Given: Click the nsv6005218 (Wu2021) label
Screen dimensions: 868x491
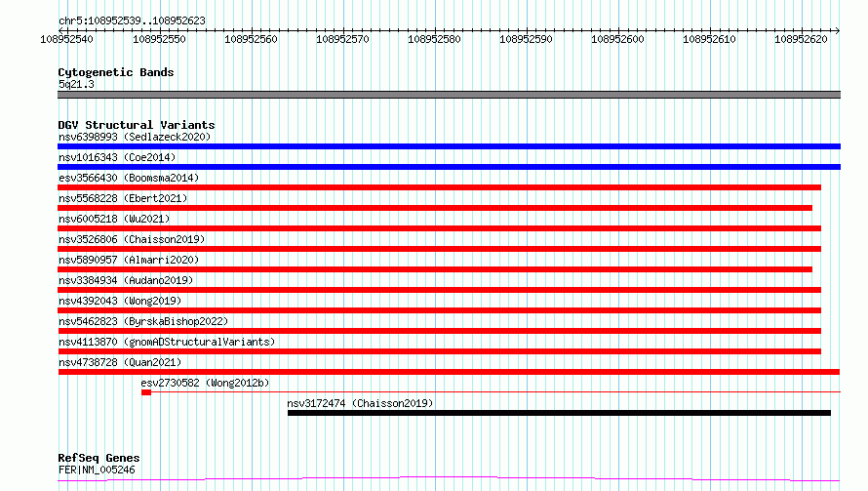Looking at the screenshot, I should pyautogui.click(x=114, y=219).
